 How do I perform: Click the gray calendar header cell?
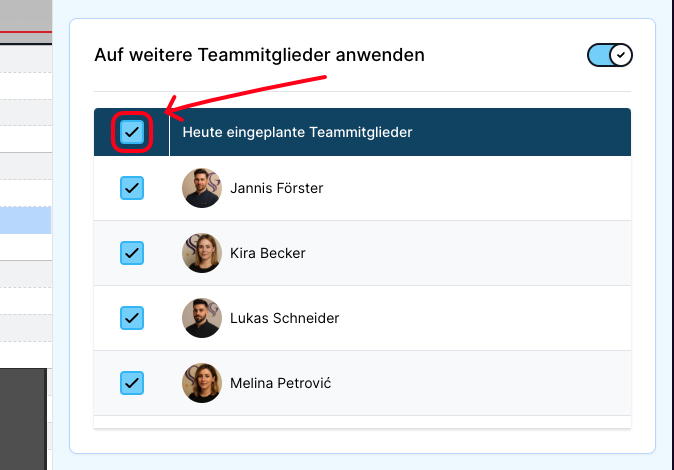click(25, 14)
